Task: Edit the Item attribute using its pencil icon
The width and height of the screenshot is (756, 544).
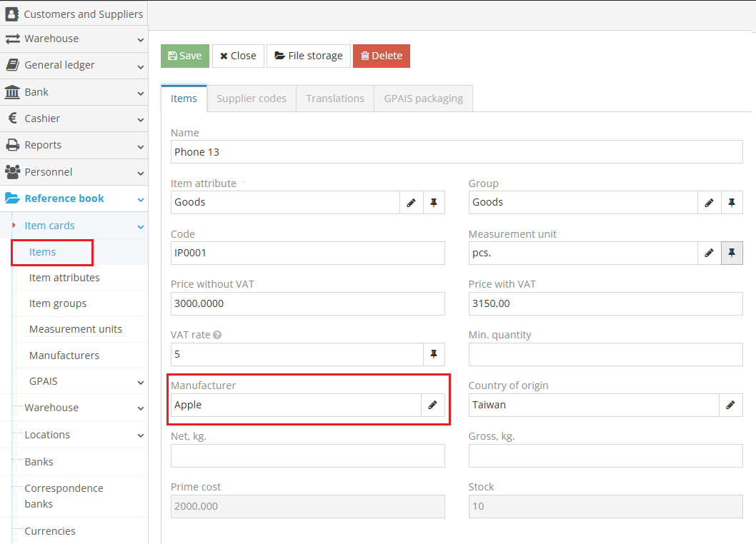Action: (411, 202)
